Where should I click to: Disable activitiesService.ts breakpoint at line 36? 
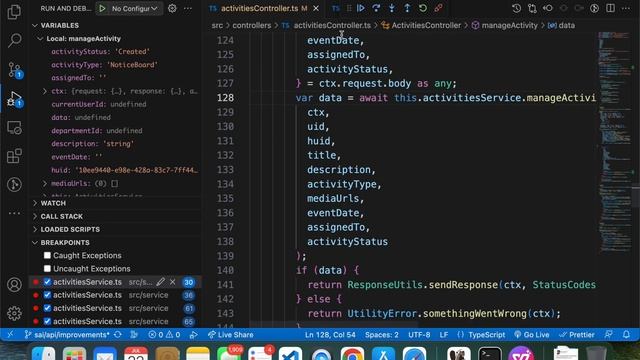(47, 295)
